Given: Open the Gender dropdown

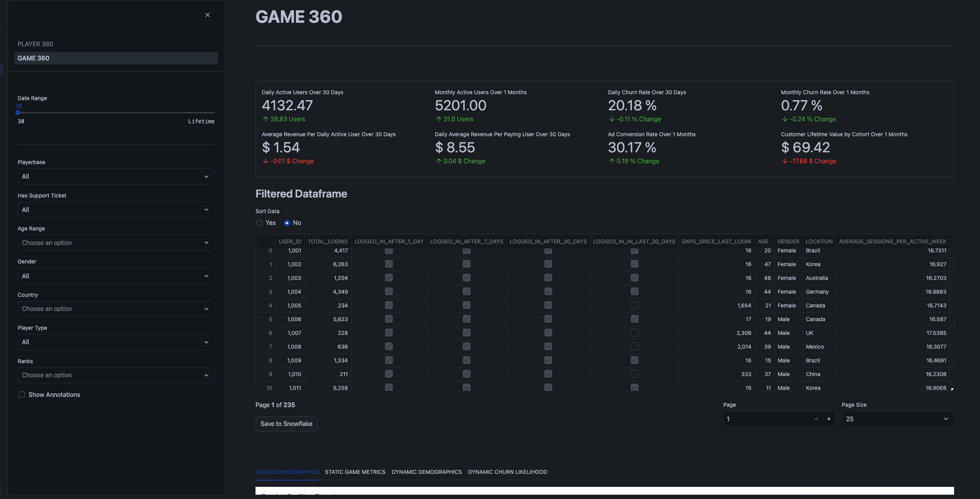Looking at the screenshot, I should [116, 276].
